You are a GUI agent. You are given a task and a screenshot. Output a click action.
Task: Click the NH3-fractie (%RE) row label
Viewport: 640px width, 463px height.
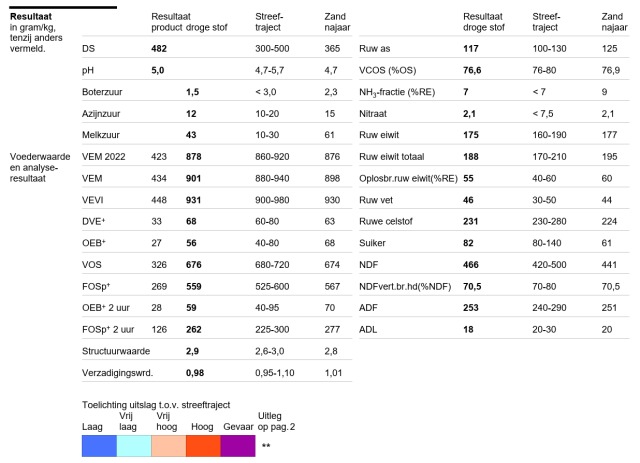click(x=397, y=92)
